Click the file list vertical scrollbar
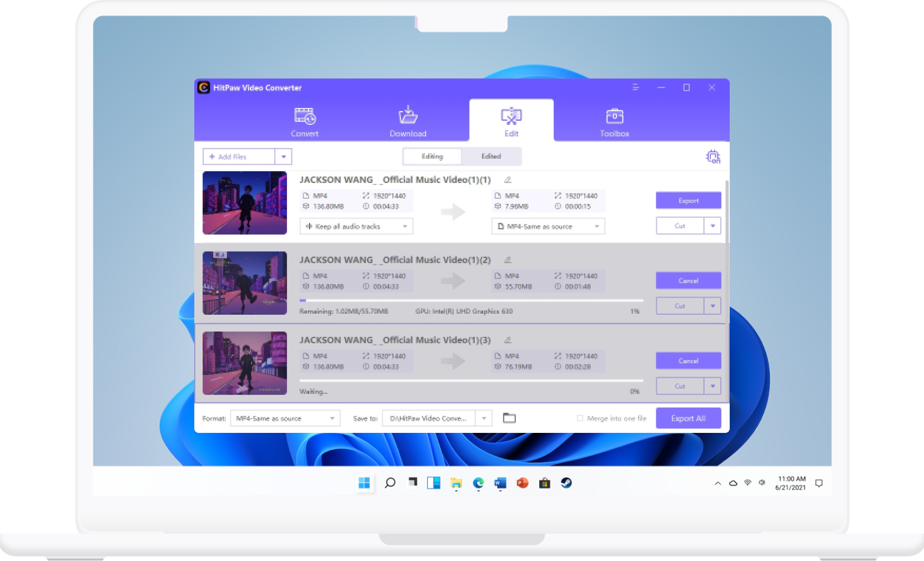The image size is (924, 561). coord(727,213)
